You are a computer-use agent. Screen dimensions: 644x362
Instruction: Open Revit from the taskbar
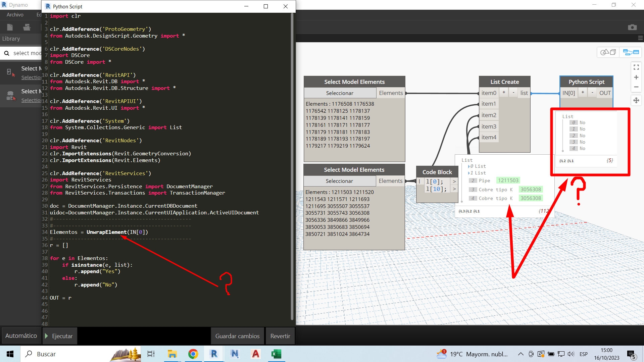(x=214, y=354)
